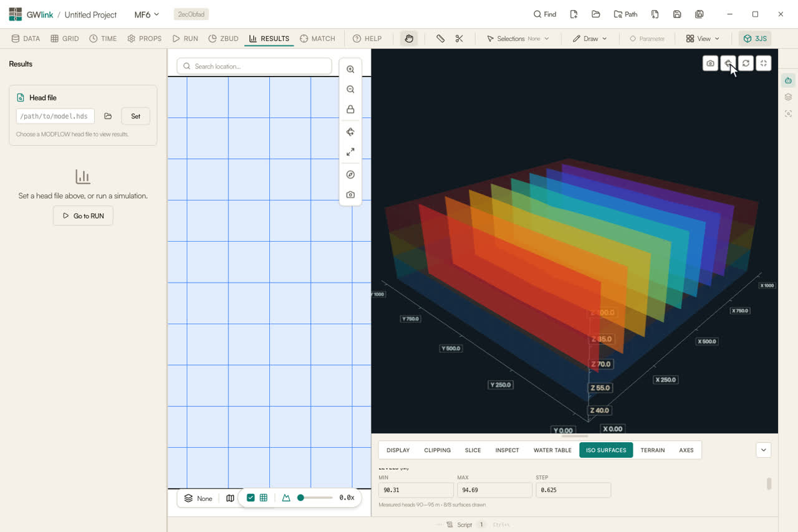Expand map to fullscreen arrows icon
The height and width of the screenshot is (532, 798).
pyautogui.click(x=350, y=152)
